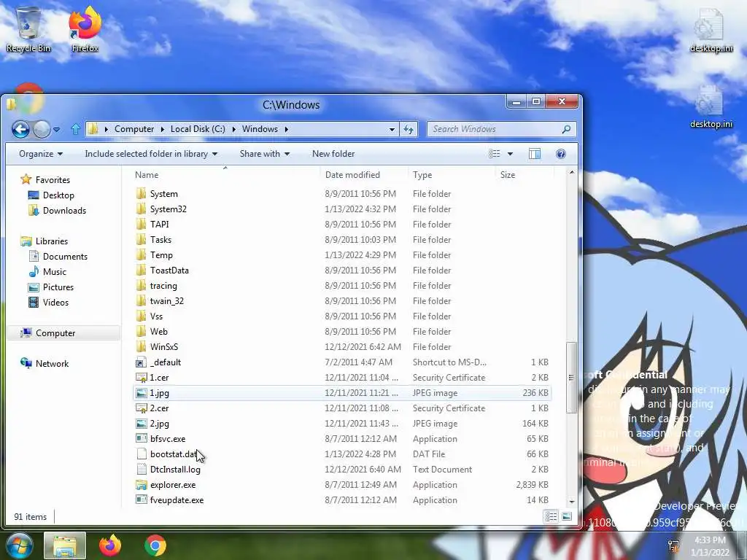Select the 1.cer certificate icon
The image size is (747, 560).
[x=141, y=378]
